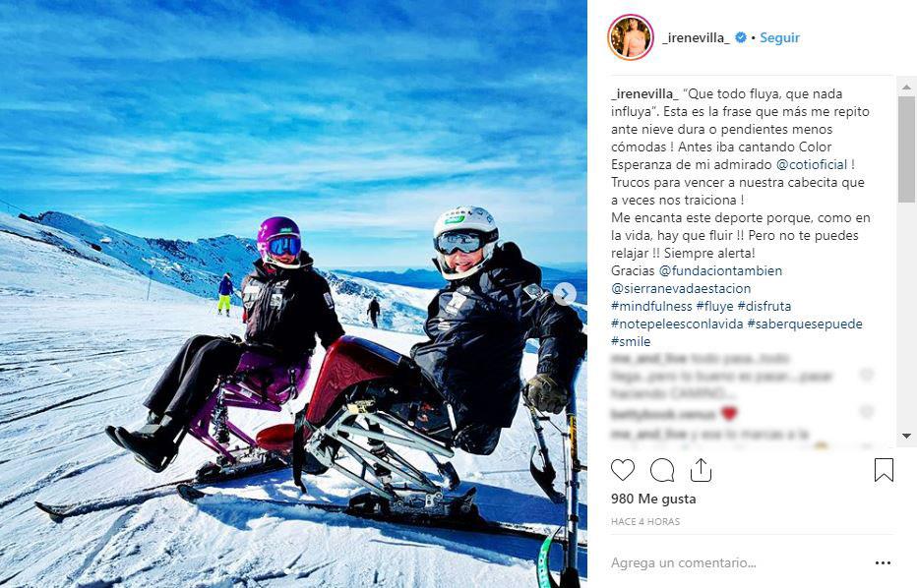Image resolution: width=917 pixels, height=588 pixels.
Task: Go to next photo with carousel arrow
Action: [x=565, y=294]
